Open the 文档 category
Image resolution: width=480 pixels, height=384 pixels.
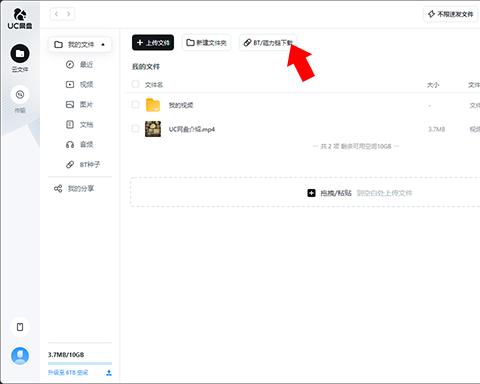[x=86, y=125]
